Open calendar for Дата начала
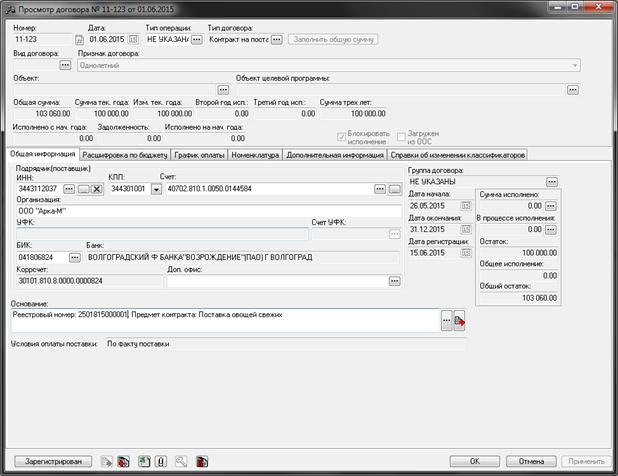 coord(463,205)
